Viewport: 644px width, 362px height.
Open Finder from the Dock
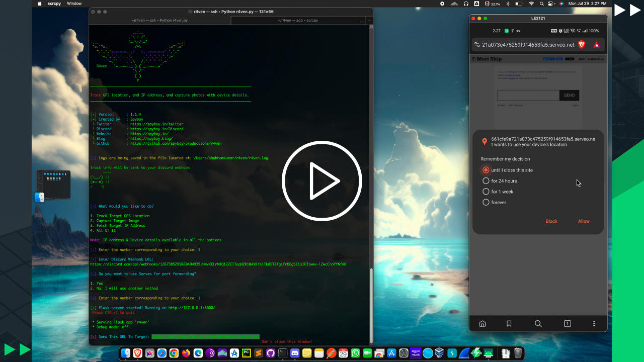[x=126, y=353]
